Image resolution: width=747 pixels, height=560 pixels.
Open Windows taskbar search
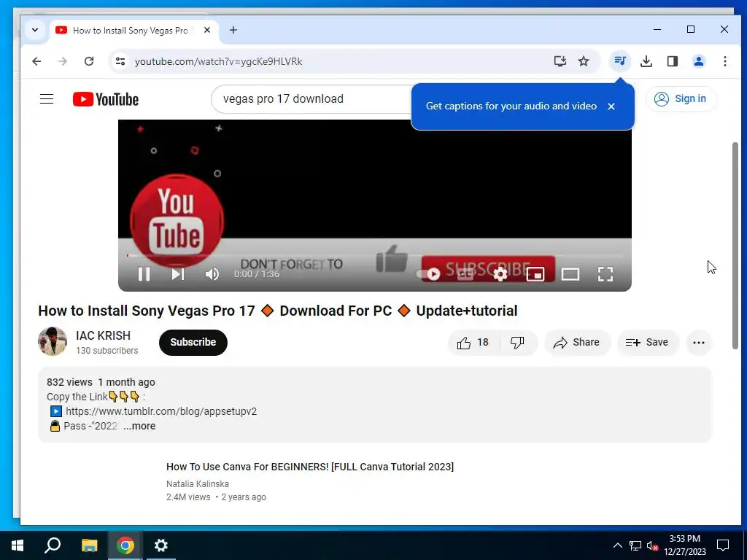point(53,545)
